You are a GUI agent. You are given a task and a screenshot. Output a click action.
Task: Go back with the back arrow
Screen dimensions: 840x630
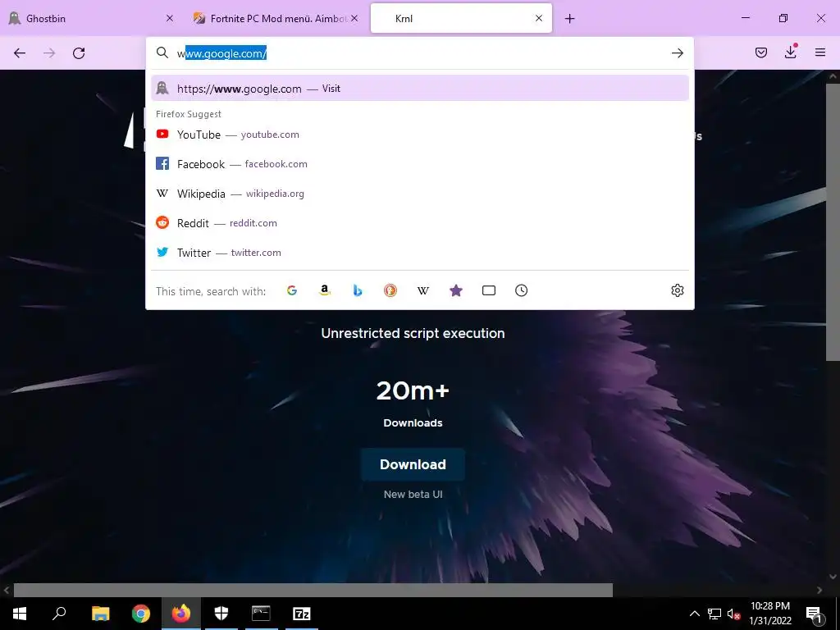pyautogui.click(x=20, y=53)
